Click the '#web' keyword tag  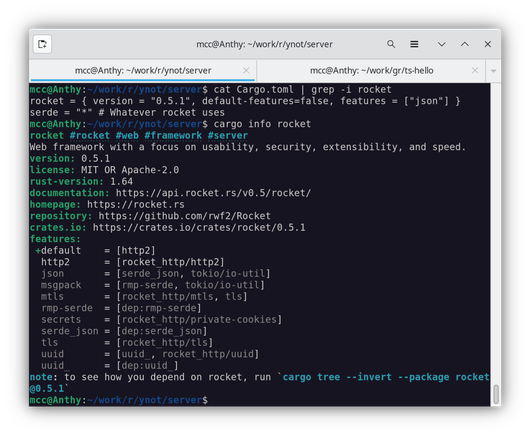127,136
